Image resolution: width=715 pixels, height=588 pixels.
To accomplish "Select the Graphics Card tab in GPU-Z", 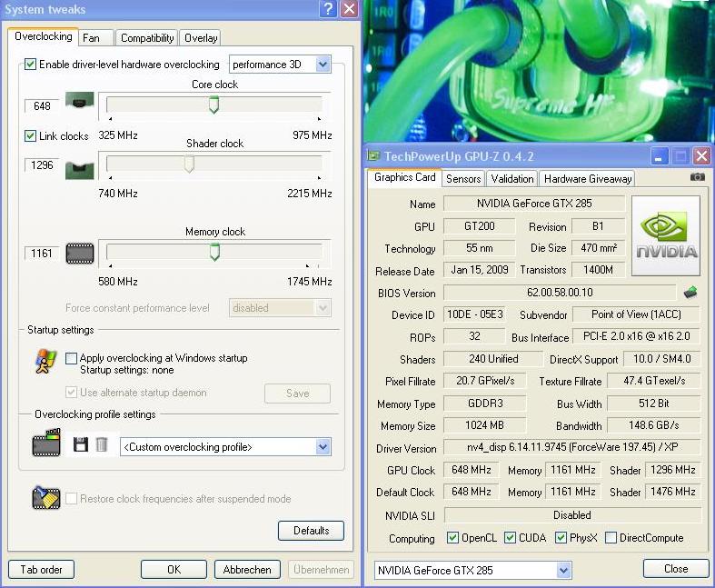I will (405, 177).
